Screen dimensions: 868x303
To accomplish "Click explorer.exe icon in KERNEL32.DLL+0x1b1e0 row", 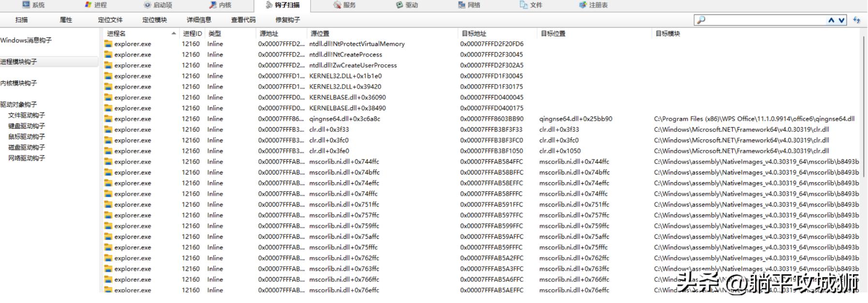I will click(108, 76).
